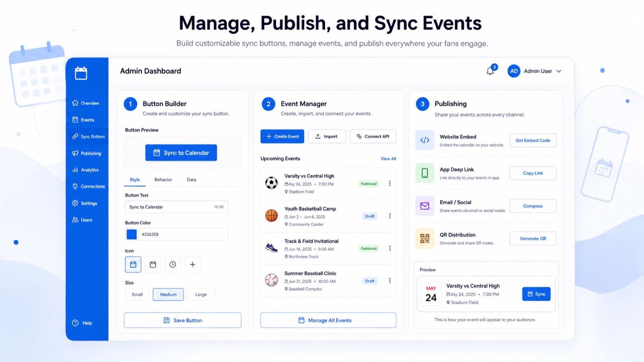This screenshot has width=644, height=362.
Task: Click the App Deep Link phone icon
Action: [425, 173]
